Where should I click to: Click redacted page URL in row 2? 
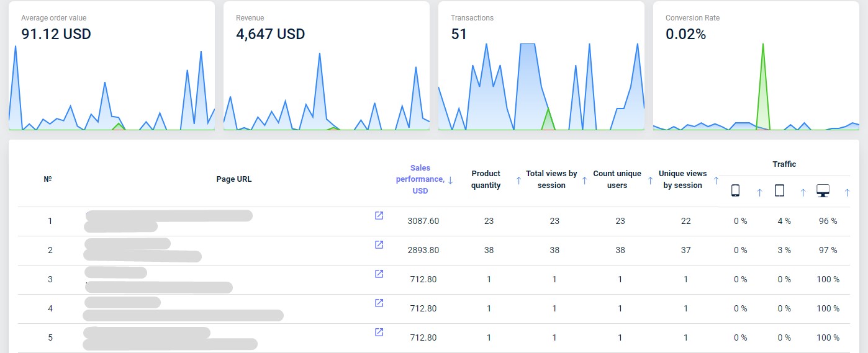143,250
